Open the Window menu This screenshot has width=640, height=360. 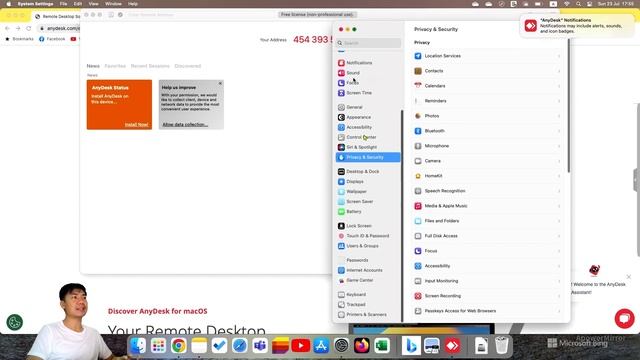[x=113, y=4]
